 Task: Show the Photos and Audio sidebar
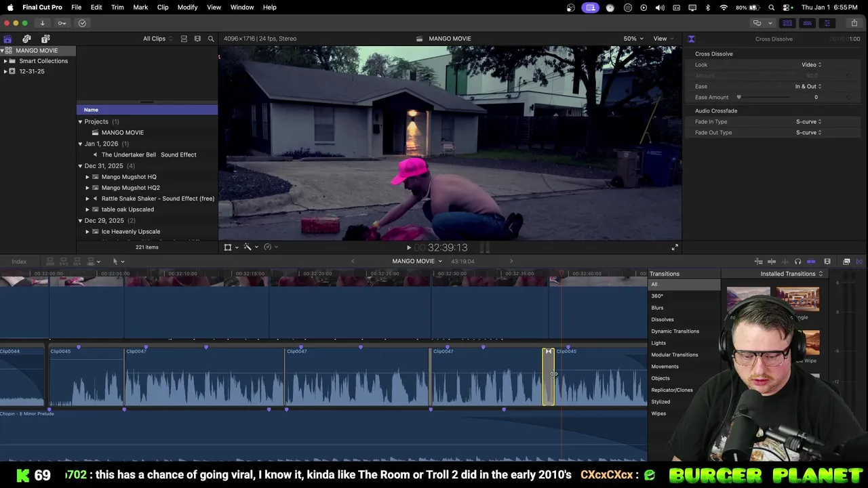[x=26, y=39]
